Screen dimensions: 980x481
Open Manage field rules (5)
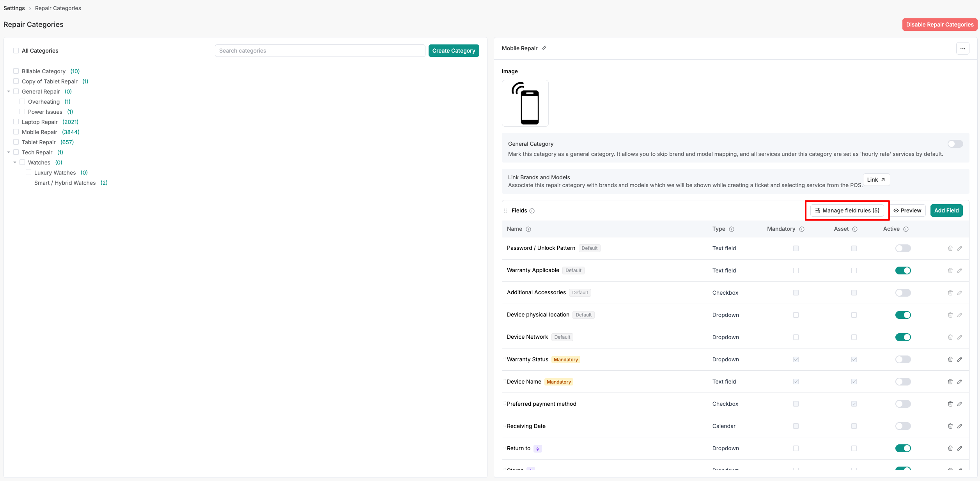[x=847, y=210]
